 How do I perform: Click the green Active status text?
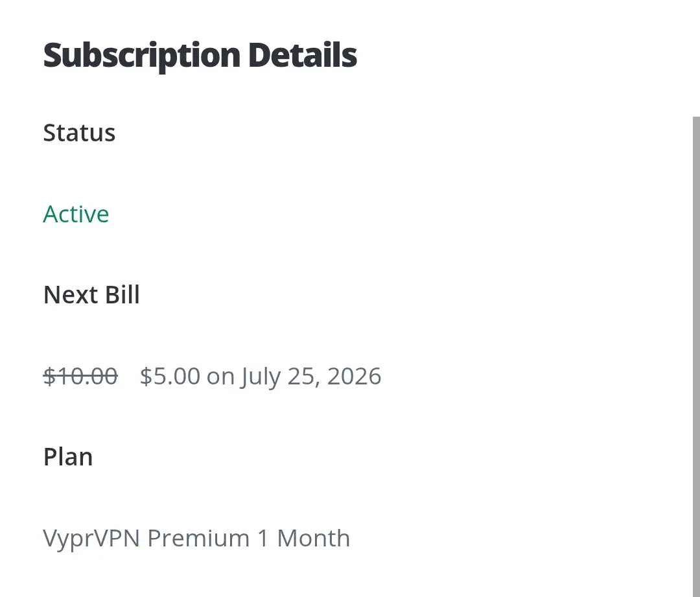(x=76, y=214)
